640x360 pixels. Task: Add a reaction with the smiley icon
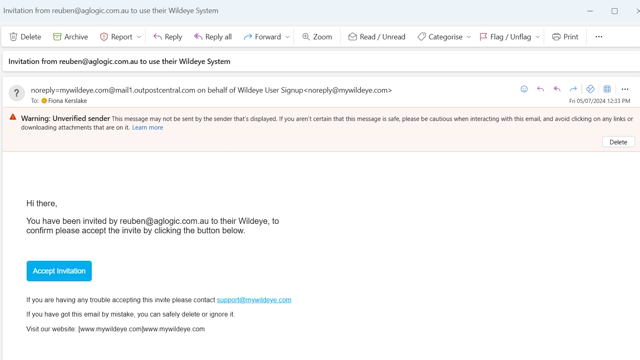click(524, 89)
